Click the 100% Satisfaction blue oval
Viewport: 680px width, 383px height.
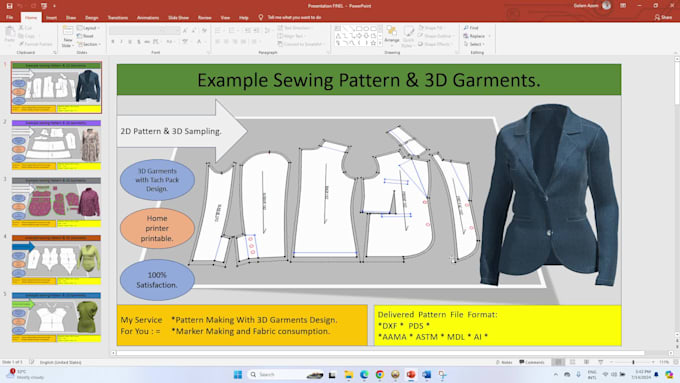tap(157, 280)
